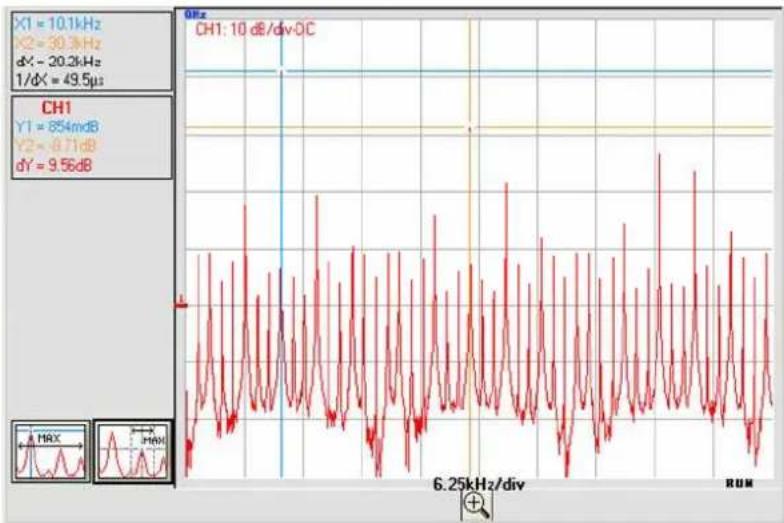Click the Y1 = 854mdB readout
Image resolution: width=784 pixels, height=523 pixels.
coord(57,126)
